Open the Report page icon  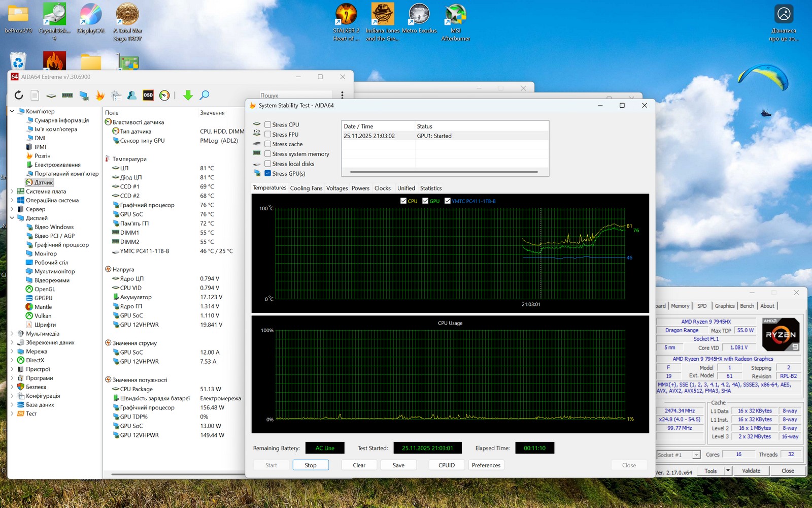(35, 95)
